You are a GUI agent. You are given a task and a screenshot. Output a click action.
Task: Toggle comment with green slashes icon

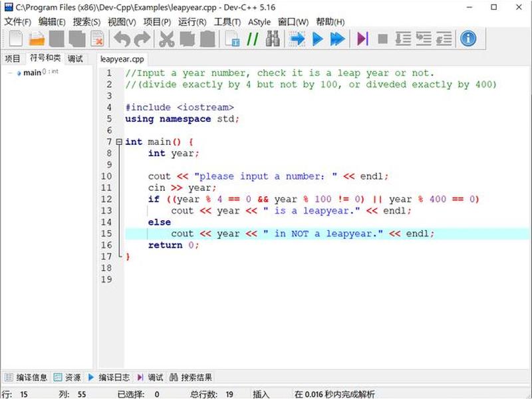pyautogui.click(x=253, y=39)
